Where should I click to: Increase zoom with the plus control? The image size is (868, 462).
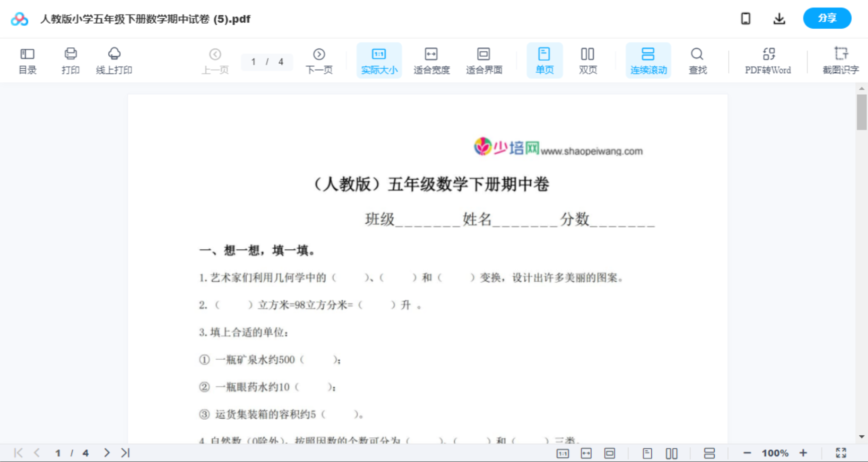pyautogui.click(x=804, y=452)
